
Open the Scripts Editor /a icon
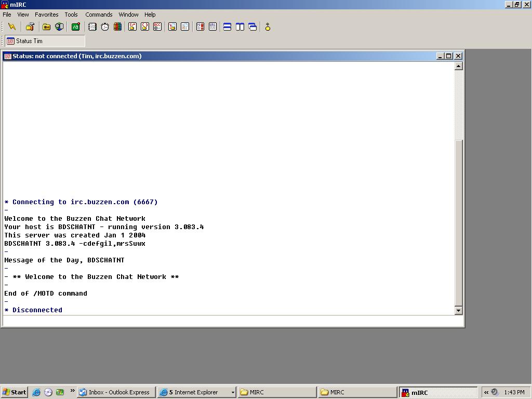[75, 27]
